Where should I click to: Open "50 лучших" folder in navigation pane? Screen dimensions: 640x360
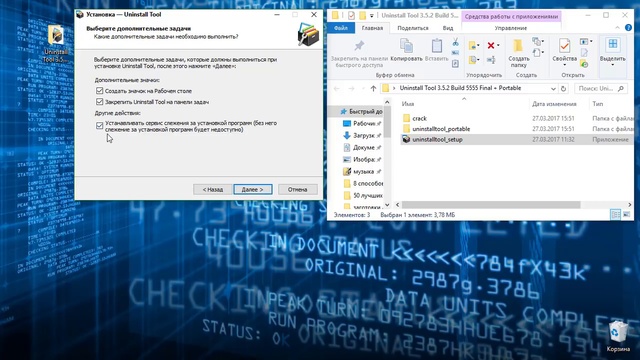point(363,195)
